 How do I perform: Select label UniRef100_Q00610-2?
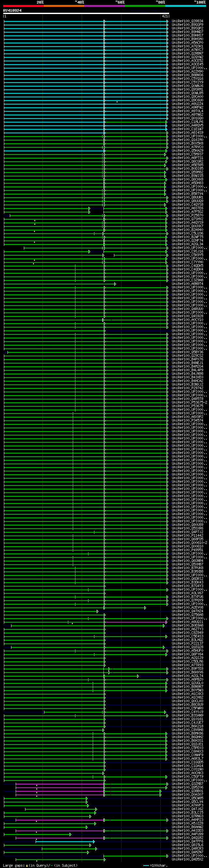pyautogui.click(x=189, y=543)
